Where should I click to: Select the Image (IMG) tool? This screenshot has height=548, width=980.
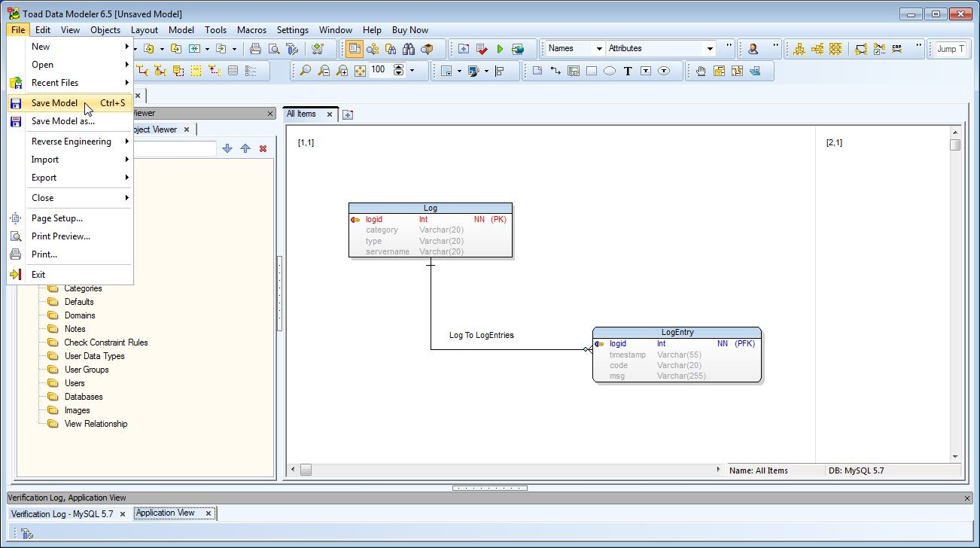point(574,71)
